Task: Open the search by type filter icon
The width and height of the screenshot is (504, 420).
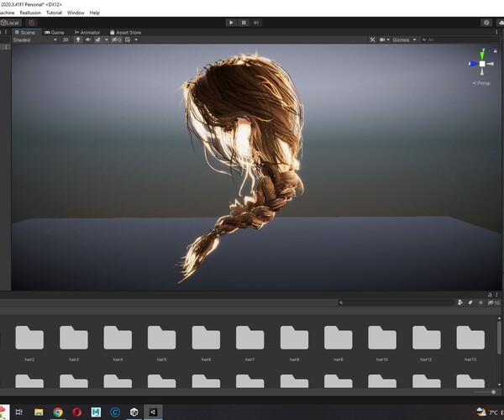Action: [x=460, y=302]
